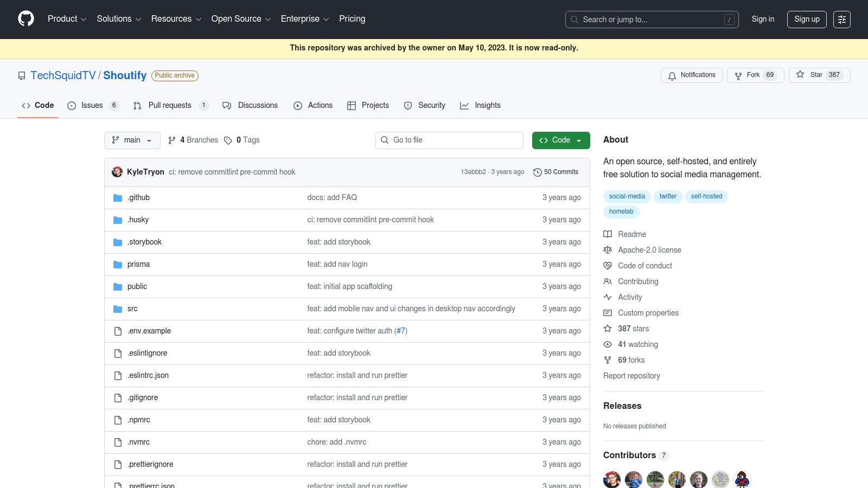Open the .gitignore file
Viewport: 868px width, 488px height.
pos(143,397)
